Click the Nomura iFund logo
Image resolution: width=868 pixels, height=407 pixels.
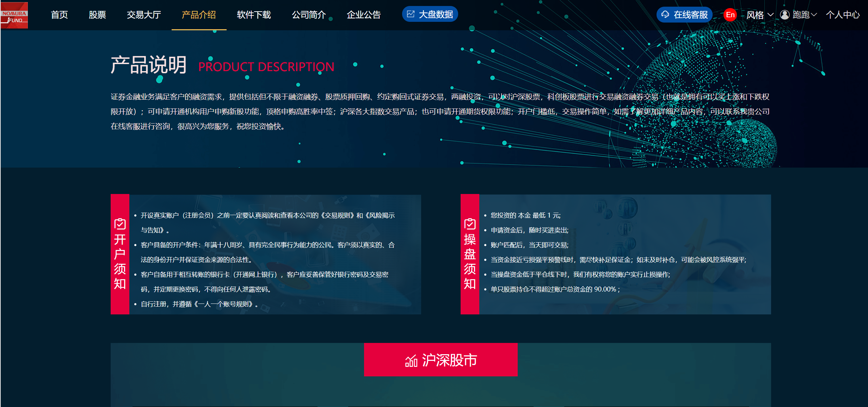click(14, 15)
